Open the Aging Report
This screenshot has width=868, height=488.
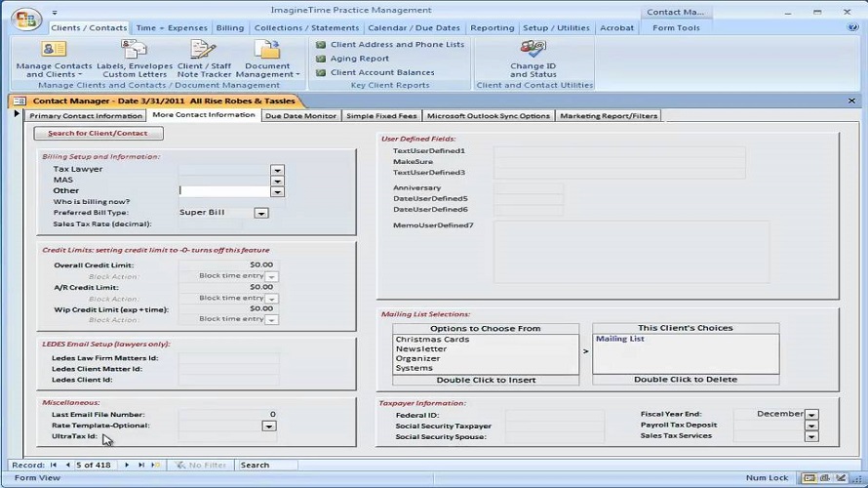[x=359, y=59]
